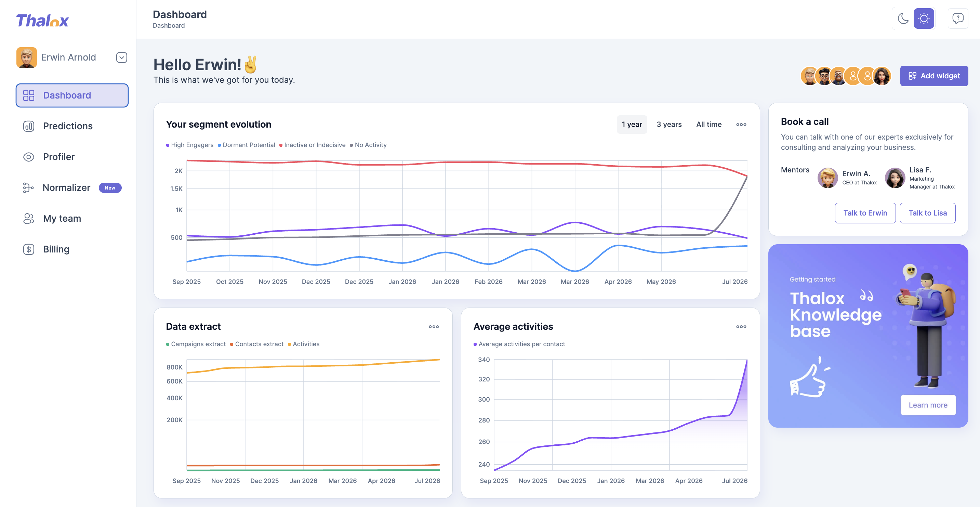
Task: Click the Normalizer nodes icon
Action: coord(28,188)
